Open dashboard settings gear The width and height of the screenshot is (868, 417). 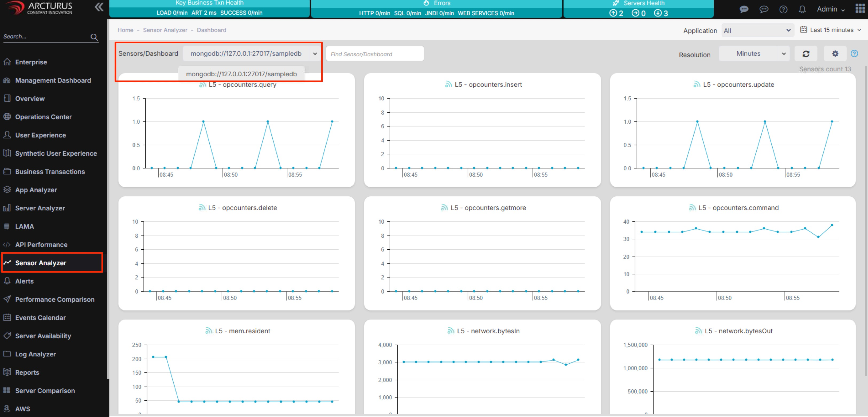[835, 54]
